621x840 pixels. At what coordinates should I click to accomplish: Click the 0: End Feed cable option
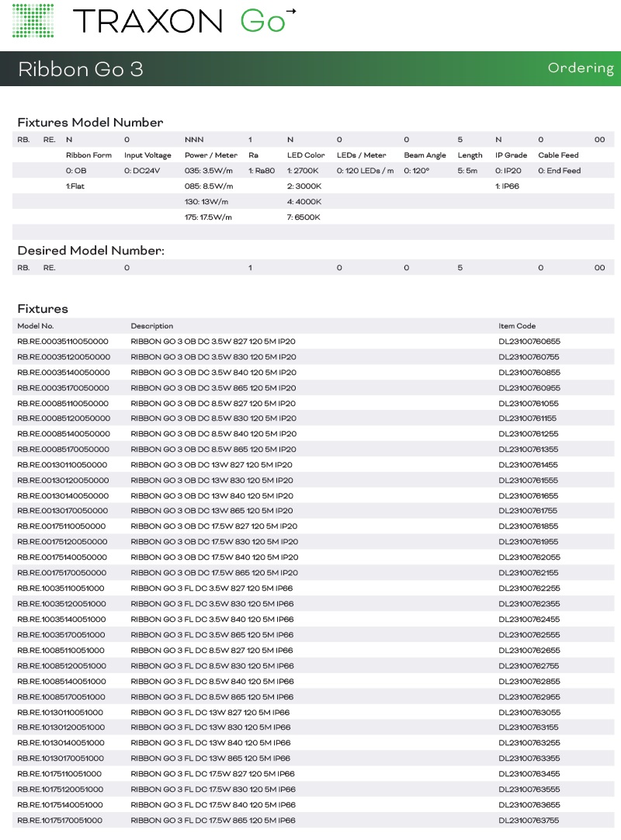tap(559, 171)
